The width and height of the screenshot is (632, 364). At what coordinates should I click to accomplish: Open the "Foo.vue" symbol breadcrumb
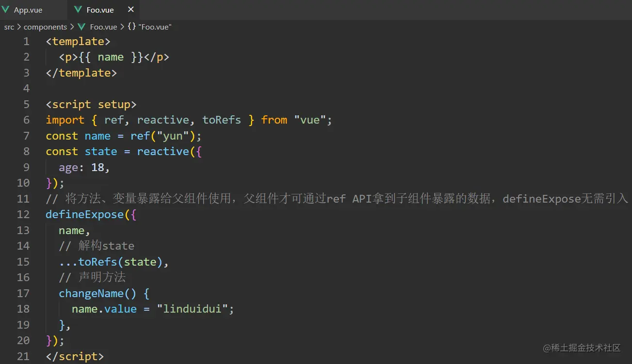[155, 27]
